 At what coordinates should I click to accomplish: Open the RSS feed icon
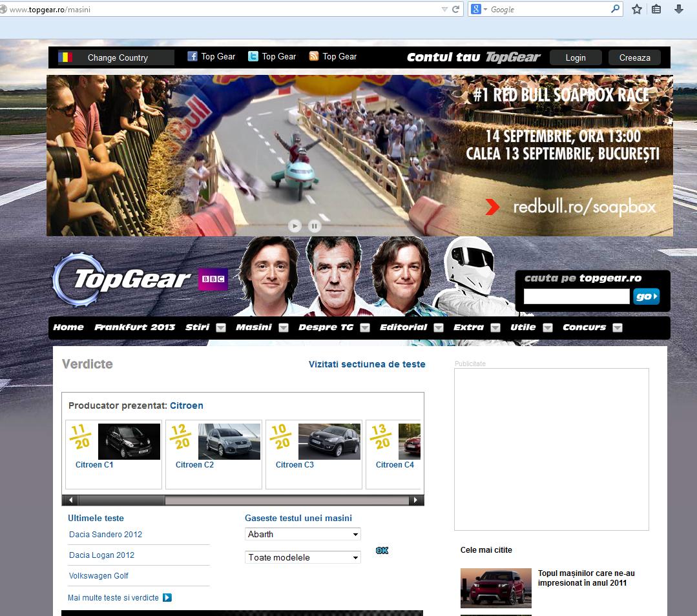[x=314, y=57]
